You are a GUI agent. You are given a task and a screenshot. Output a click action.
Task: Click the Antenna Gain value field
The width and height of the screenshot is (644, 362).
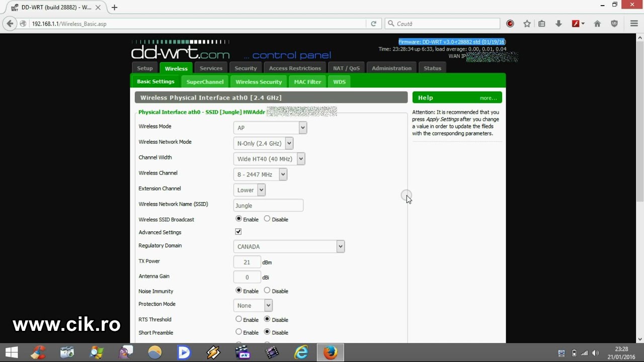(247, 277)
